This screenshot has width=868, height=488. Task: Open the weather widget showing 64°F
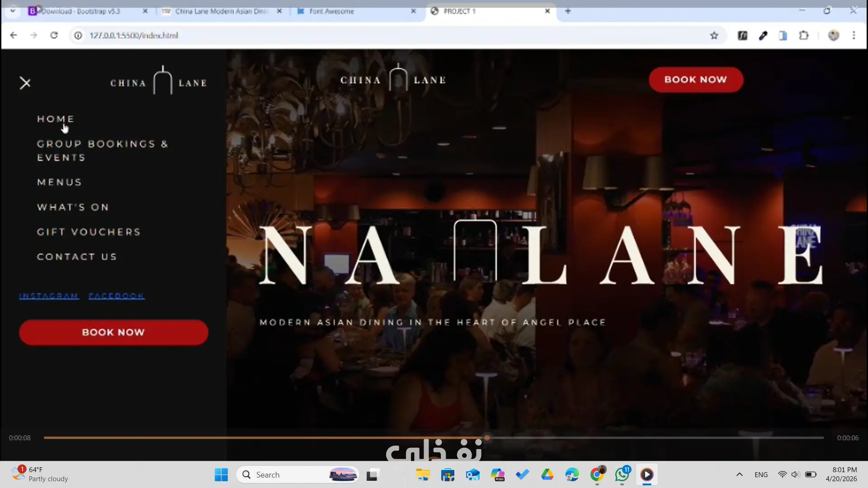tap(40, 474)
